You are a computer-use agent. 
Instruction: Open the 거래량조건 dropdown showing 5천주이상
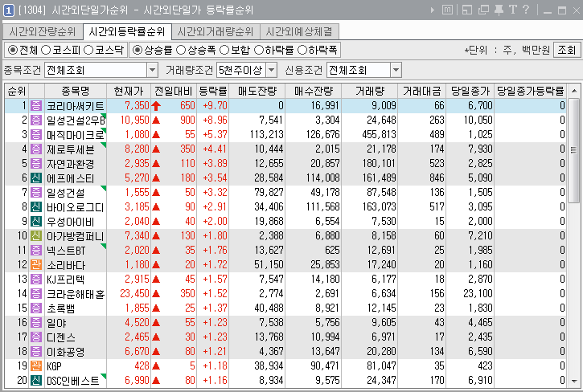247,70
